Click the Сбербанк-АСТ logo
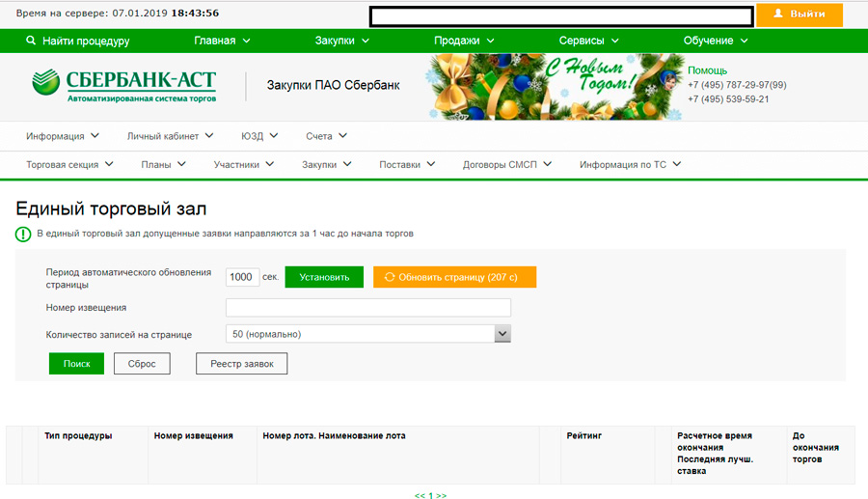The height and width of the screenshot is (499, 868). 124,86
